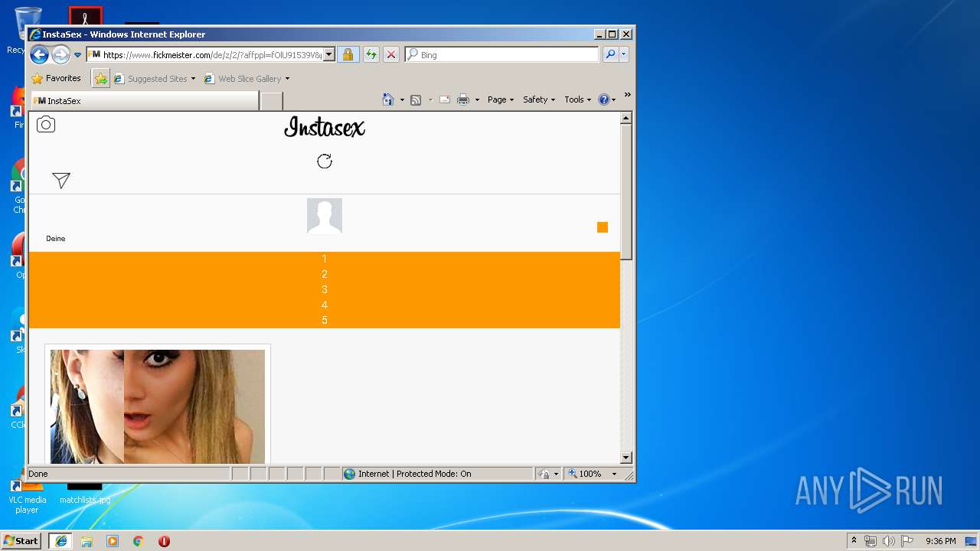Click the 'Deine' text label
Image resolution: width=980 pixels, height=551 pixels.
(56, 239)
